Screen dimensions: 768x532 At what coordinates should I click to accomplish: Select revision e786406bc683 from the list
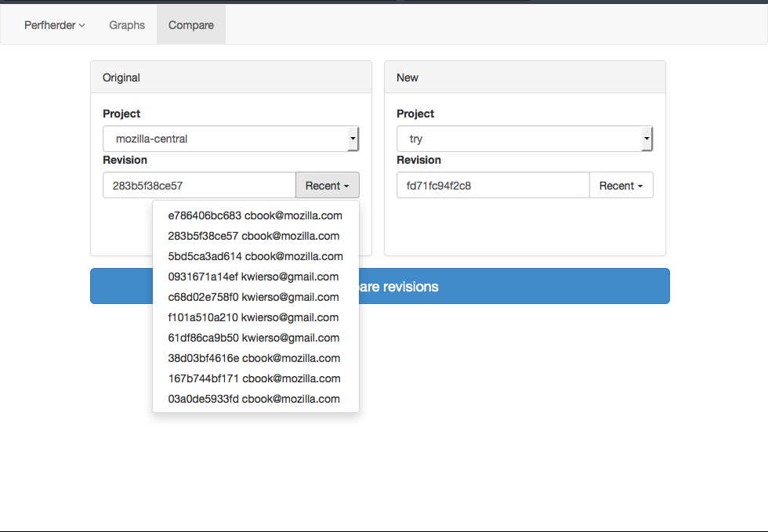[x=255, y=215]
